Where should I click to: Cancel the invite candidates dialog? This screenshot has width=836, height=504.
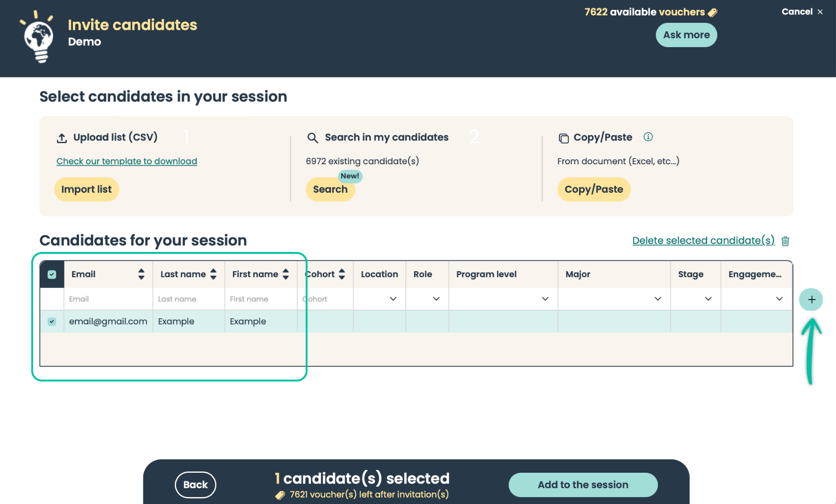pyautogui.click(x=801, y=12)
